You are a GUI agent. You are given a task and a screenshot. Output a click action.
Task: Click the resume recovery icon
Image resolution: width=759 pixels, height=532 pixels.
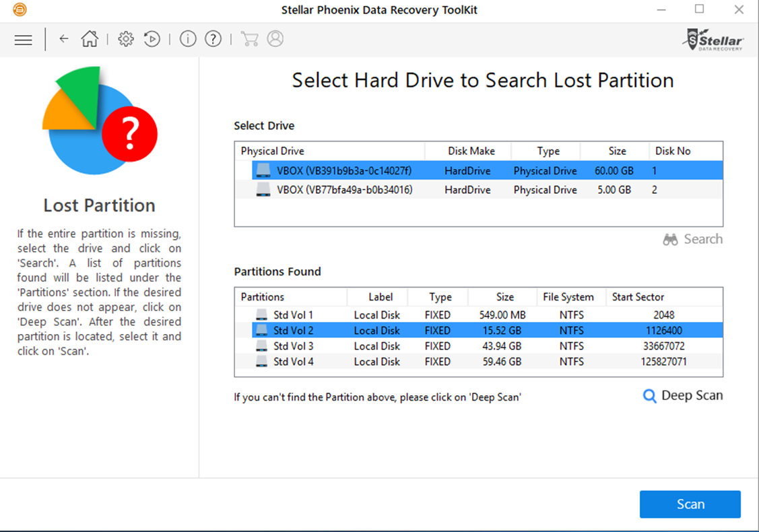pyautogui.click(x=152, y=39)
